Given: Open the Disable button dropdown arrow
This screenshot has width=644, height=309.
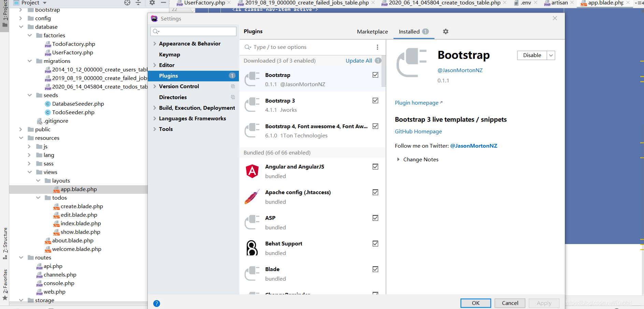Looking at the screenshot, I should [x=551, y=55].
